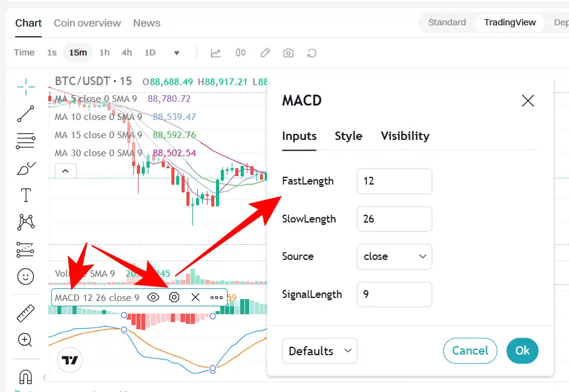Select the ruler measure tool
The height and width of the screenshot is (392, 569).
pyautogui.click(x=26, y=313)
